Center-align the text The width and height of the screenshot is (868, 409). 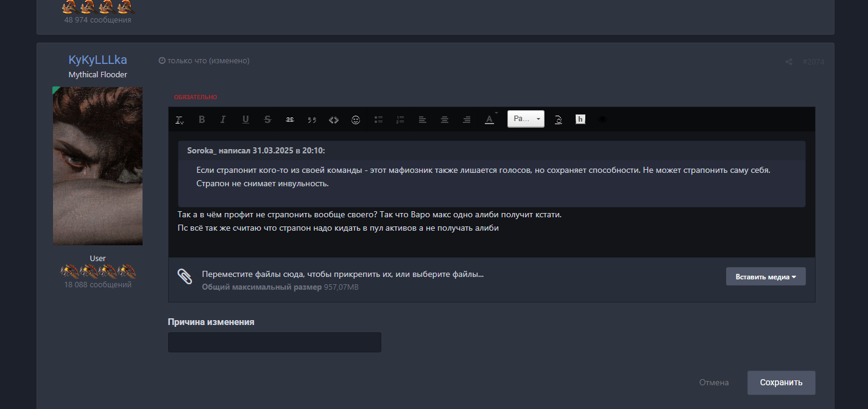(x=445, y=120)
